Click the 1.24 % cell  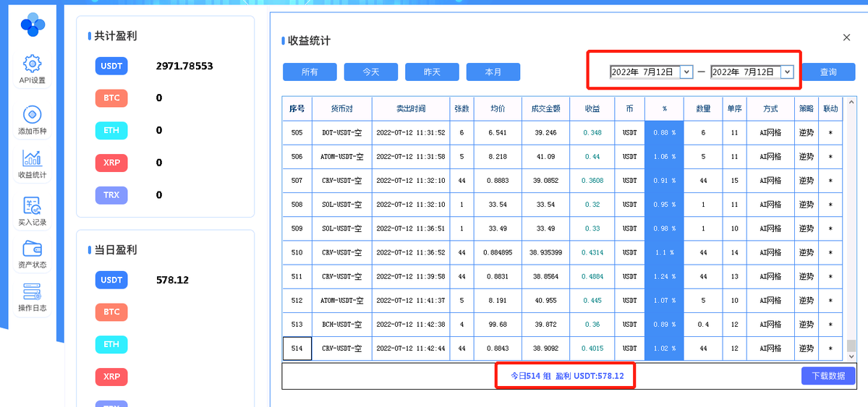point(664,277)
